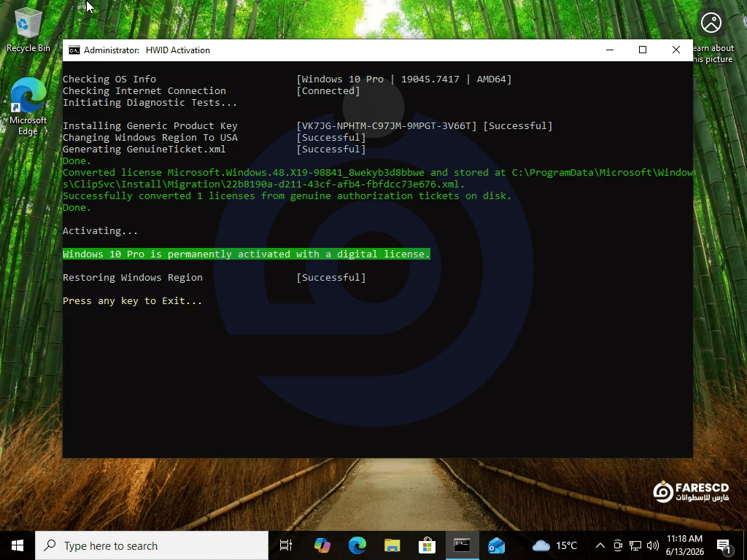Click 'Changing Windows Region To USA' text
Image resolution: width=747 pixels, height=560 pixels.
coord(150,138)
